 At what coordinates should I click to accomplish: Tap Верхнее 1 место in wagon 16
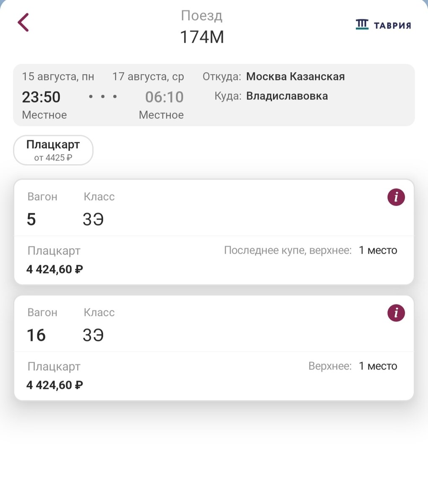[x=352, y=366]
